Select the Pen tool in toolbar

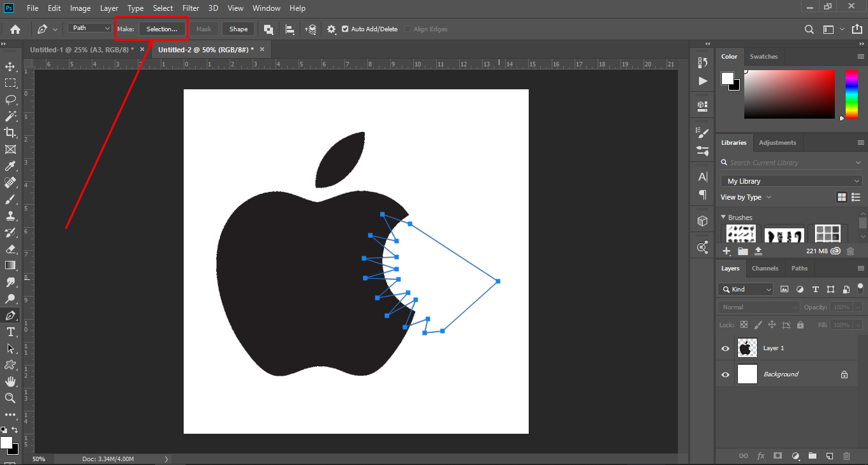point(10,315)
